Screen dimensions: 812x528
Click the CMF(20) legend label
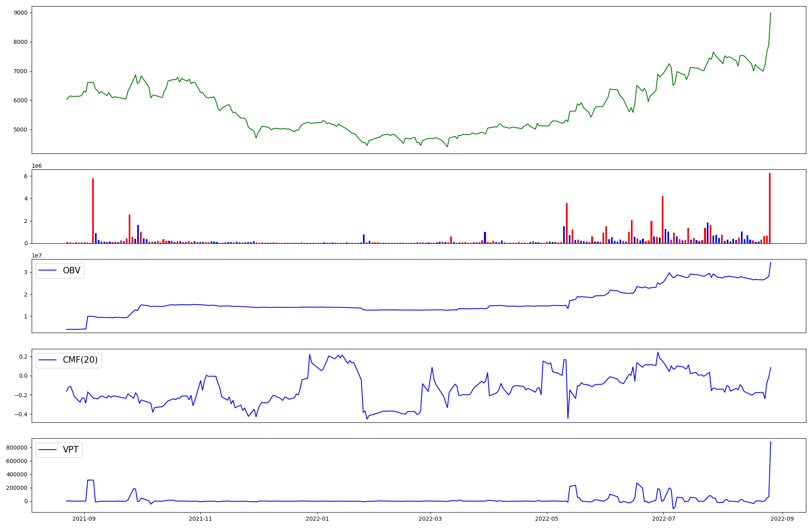[80, 360]
